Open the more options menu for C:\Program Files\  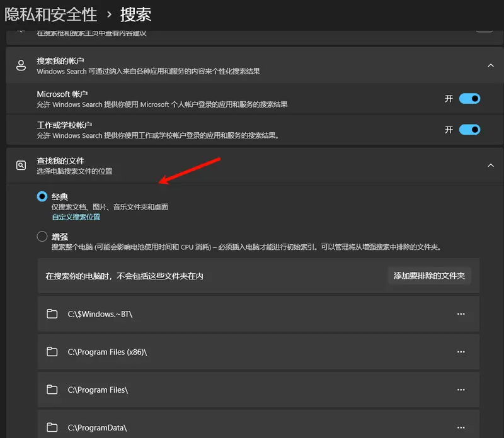point(461,390)
